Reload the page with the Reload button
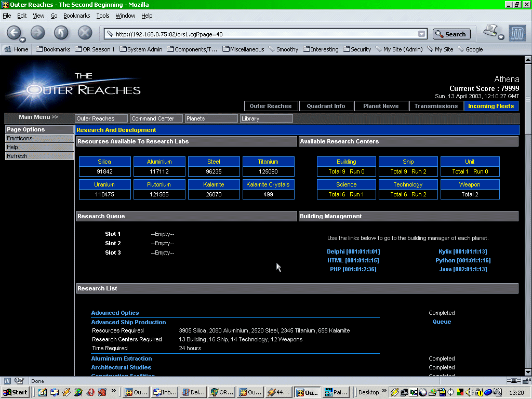The height and width of the screenshot is (399, 532). coord(61,33)
